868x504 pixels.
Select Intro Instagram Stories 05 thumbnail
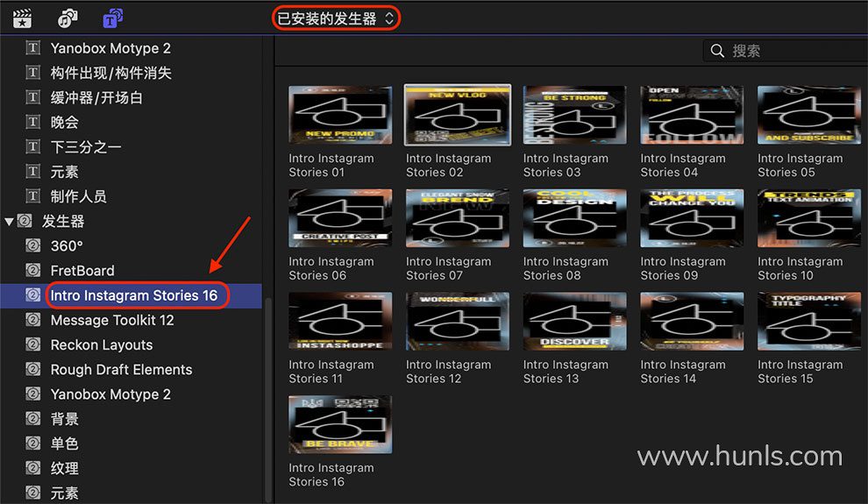[x=809, y=115]
